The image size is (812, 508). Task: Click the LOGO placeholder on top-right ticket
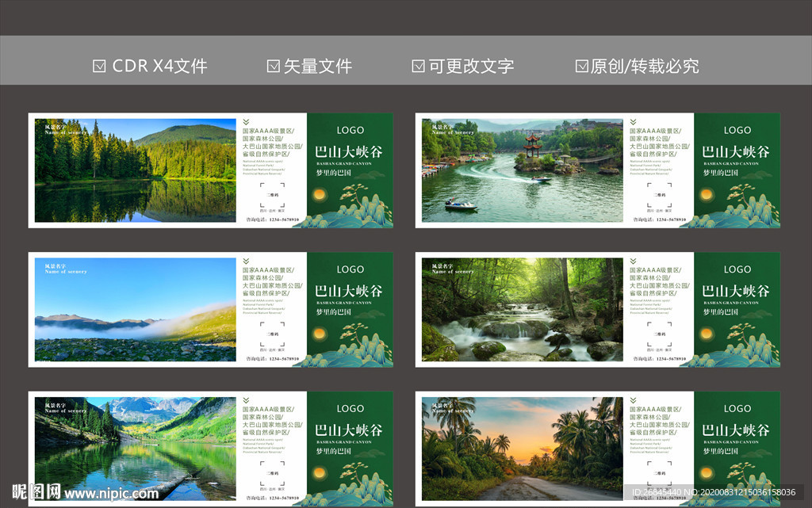(x=738, y=130)
